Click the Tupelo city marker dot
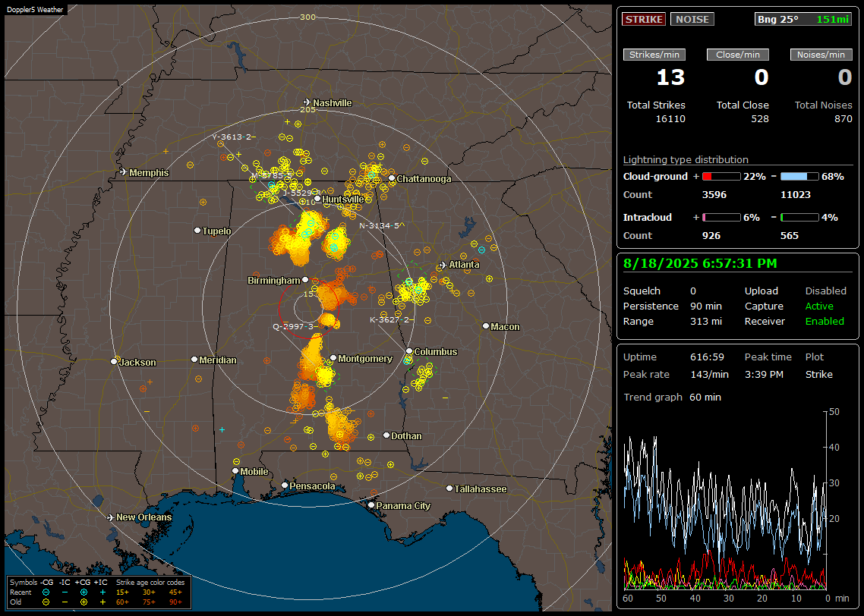The width and height of the screenshot is (864, 616). [x=197, y=231]
